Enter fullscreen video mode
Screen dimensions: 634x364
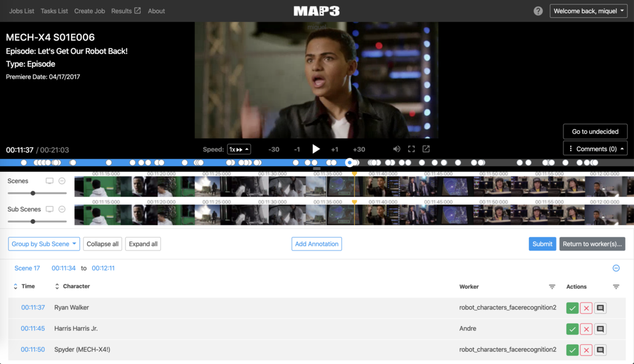click(x=411, y=149)
